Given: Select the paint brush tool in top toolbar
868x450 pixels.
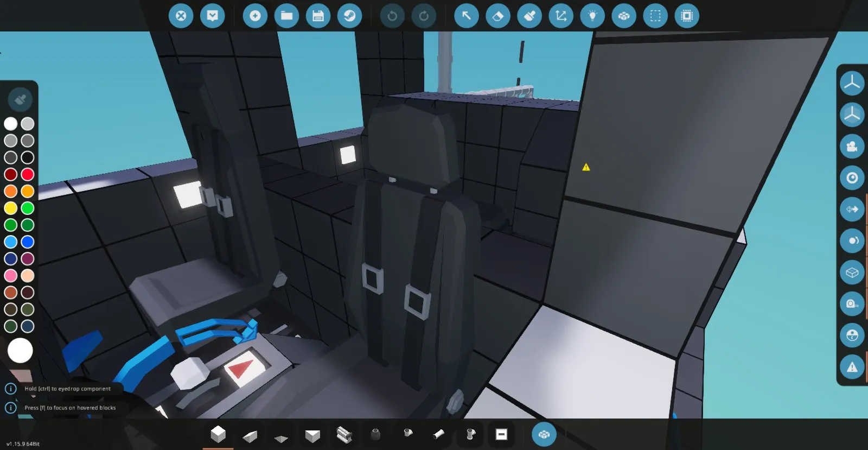Looking at the screenshot, I should (529, 16).
